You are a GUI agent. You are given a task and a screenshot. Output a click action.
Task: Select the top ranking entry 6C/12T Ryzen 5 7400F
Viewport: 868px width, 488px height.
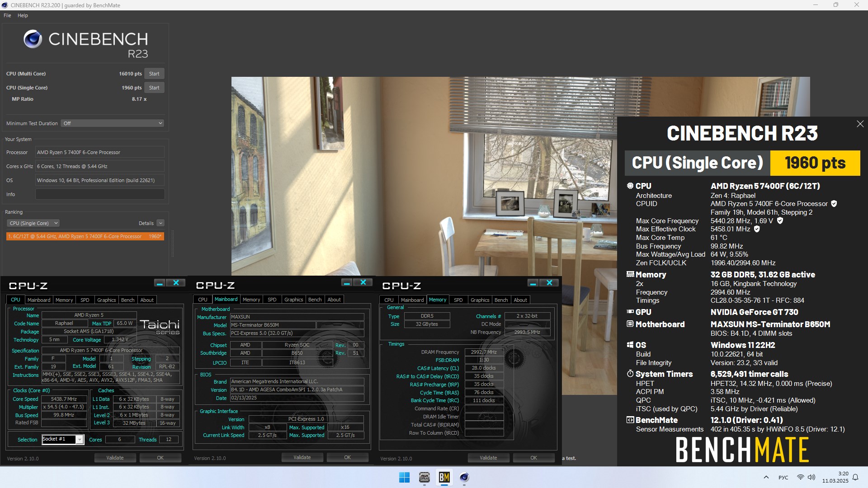point(85,236)
